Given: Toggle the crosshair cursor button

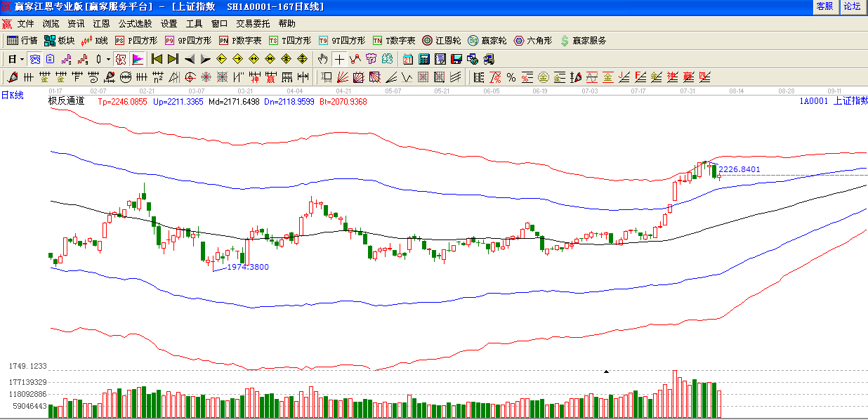Looking at the screenshot, I should [339, 59].
